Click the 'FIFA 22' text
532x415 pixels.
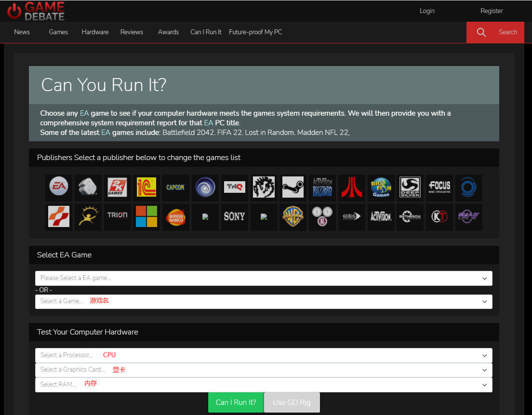click(230, 133)
